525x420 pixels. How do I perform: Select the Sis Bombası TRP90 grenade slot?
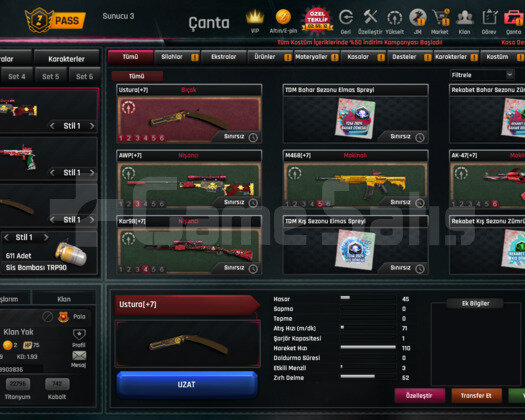(49, 252)
